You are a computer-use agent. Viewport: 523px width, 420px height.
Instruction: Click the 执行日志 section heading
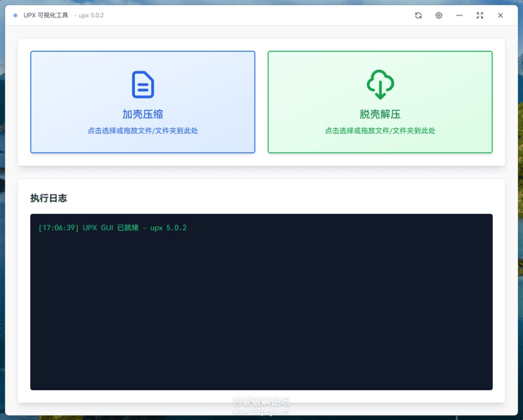click(x=49, y=198)
